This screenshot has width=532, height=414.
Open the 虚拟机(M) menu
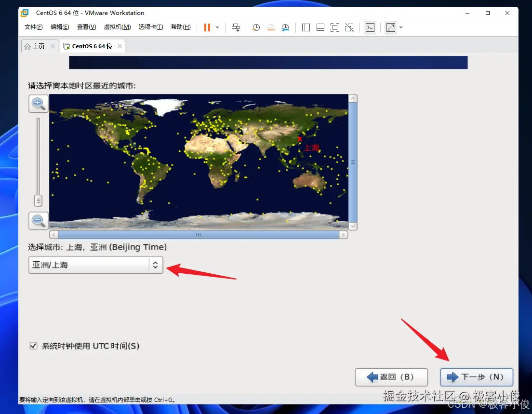118,27
